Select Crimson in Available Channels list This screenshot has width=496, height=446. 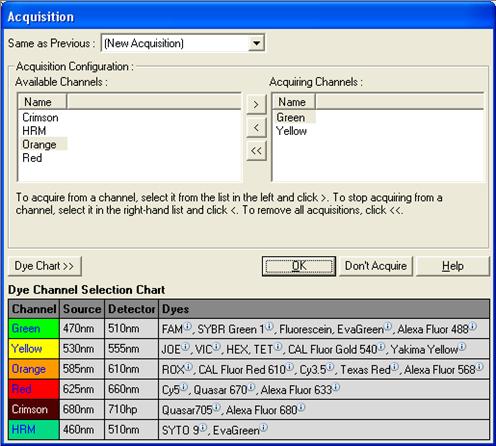point(40,117)
